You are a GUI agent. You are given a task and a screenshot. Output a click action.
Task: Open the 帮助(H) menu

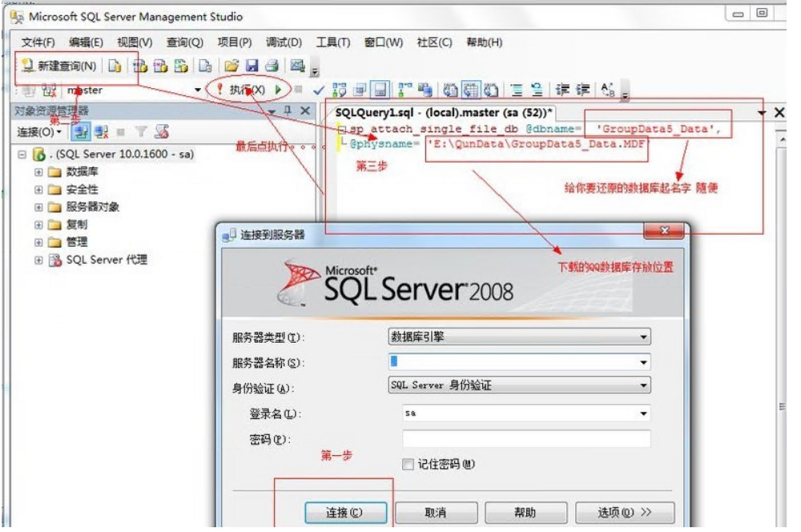[485, 42]
